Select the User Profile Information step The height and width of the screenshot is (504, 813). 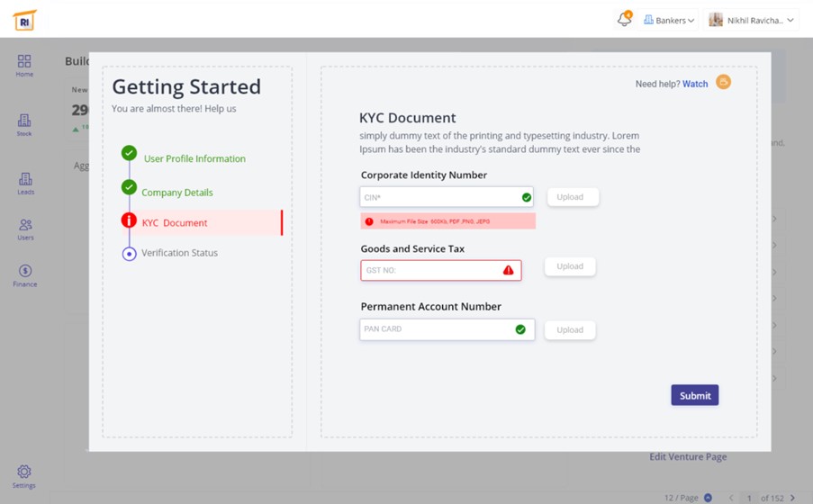pos(194,159)
